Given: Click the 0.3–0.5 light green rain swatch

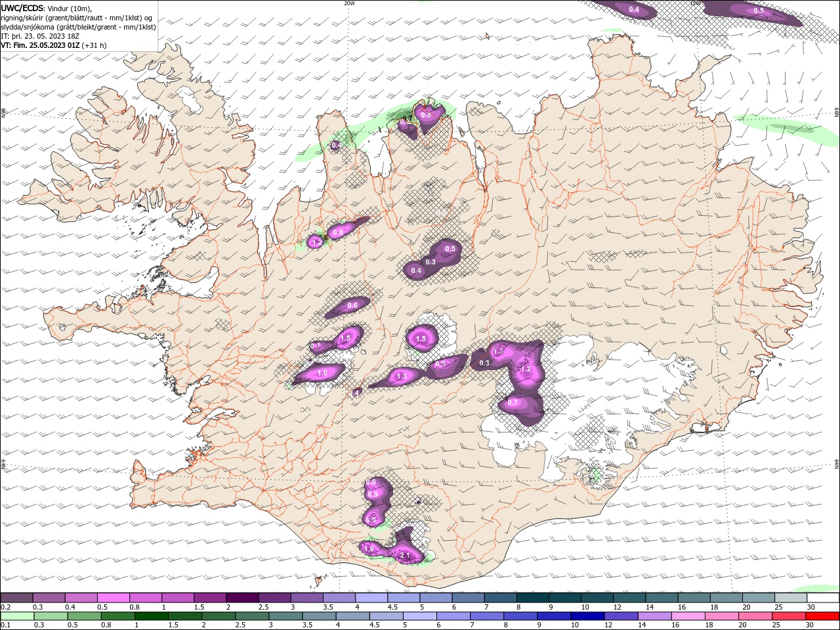Looking at the screenshot, I should click(x=52, y=616).
